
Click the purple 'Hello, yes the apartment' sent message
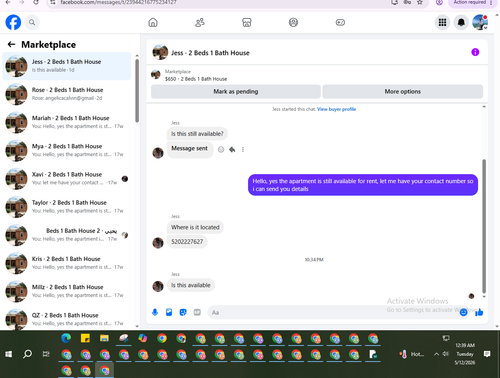click(363, 185)
